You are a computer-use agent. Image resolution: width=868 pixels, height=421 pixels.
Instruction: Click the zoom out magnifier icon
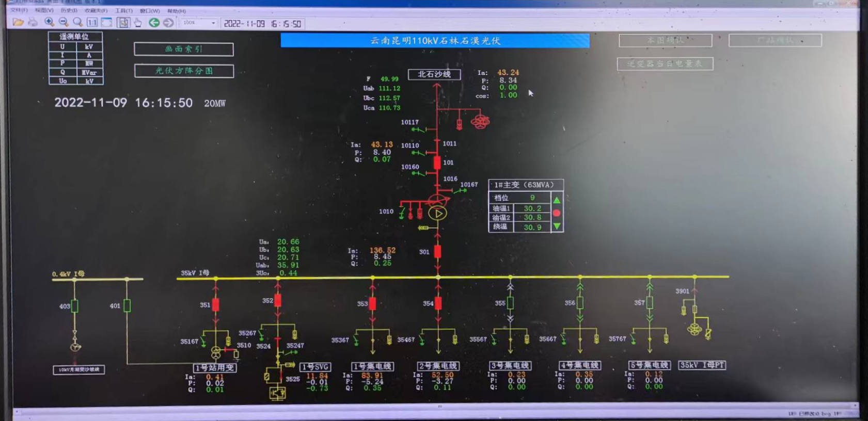(64, 22)
